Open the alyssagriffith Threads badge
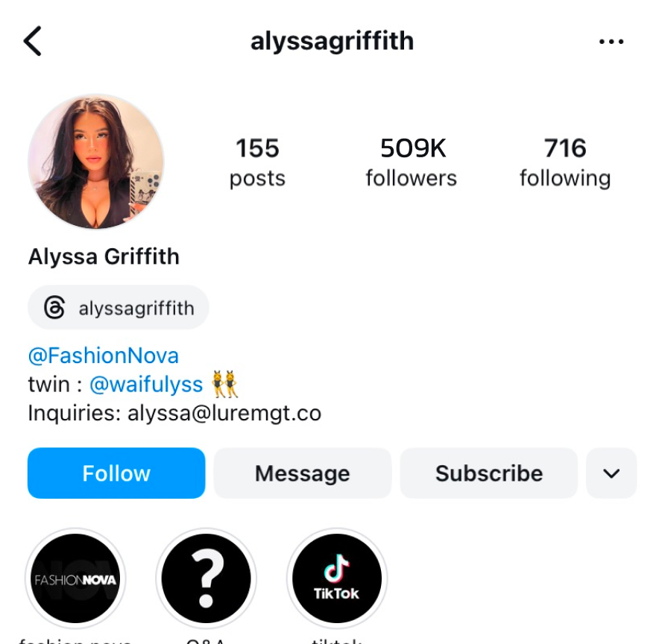 tap(119, 307)
